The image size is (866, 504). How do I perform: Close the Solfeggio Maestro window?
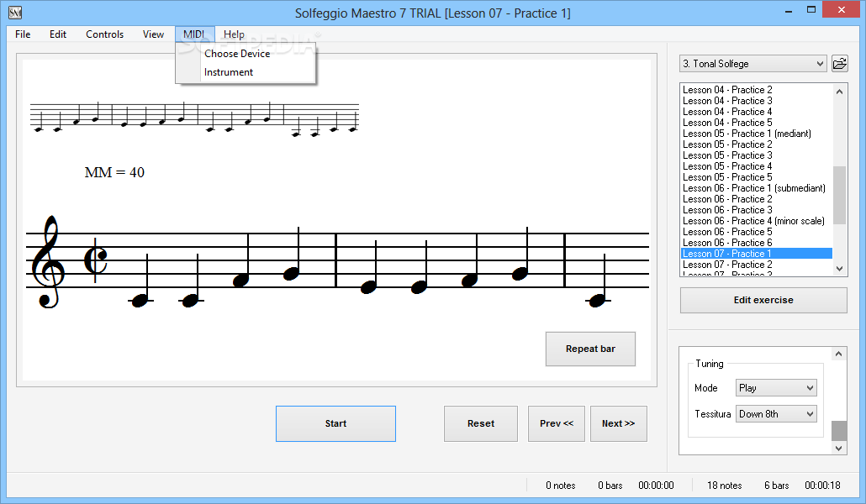(841, 9)
